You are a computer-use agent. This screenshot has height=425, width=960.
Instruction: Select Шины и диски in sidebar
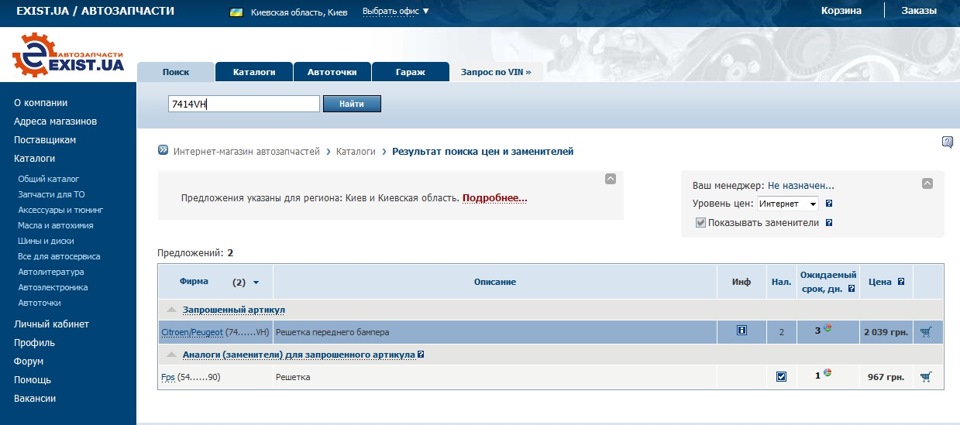point(46,241)
